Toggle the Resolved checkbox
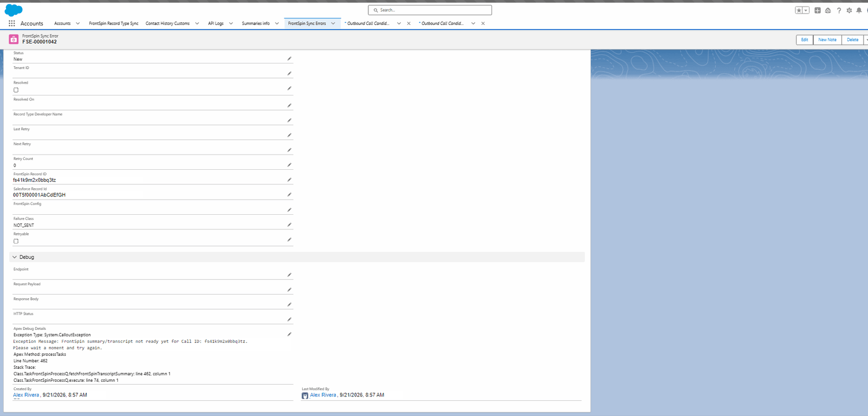 (x=16, y=90)
